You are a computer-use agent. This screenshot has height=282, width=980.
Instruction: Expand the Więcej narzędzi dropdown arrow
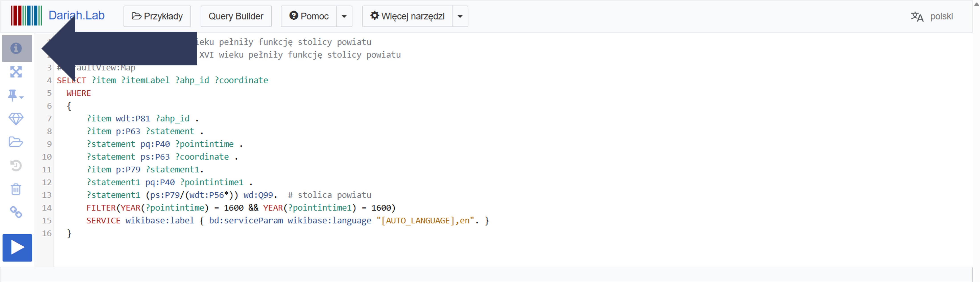(460, 16)
